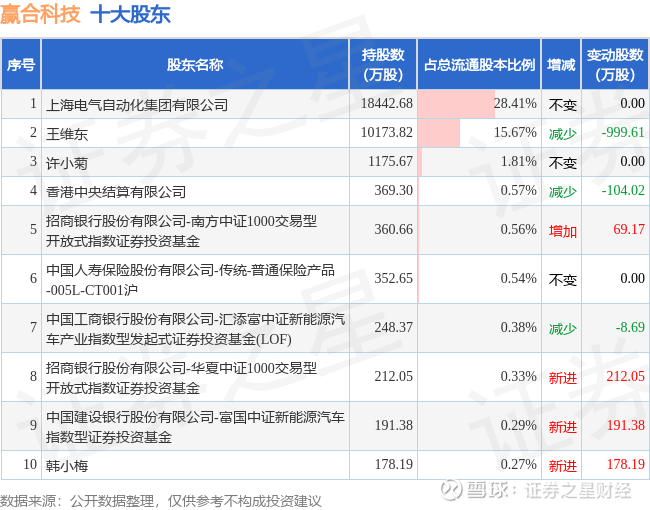Click the 增加 status label
Viewport: 650px width, 510px height.
[563, 231]
